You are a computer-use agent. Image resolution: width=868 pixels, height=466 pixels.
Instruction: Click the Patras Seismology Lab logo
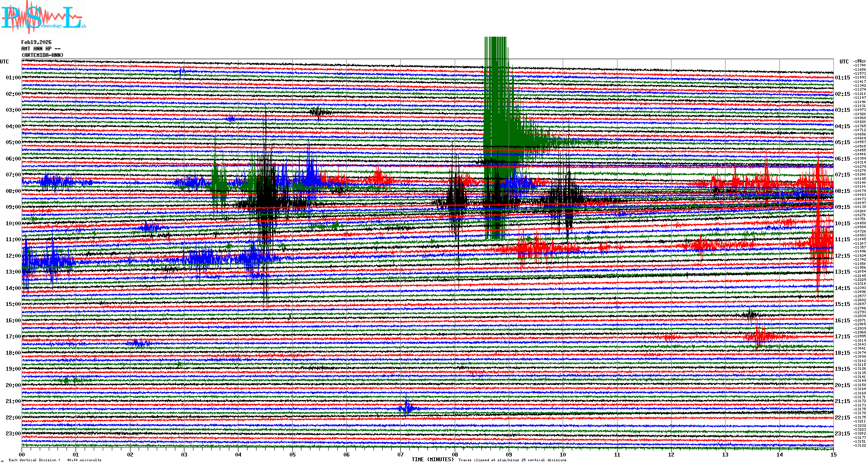tap(43, 17)
